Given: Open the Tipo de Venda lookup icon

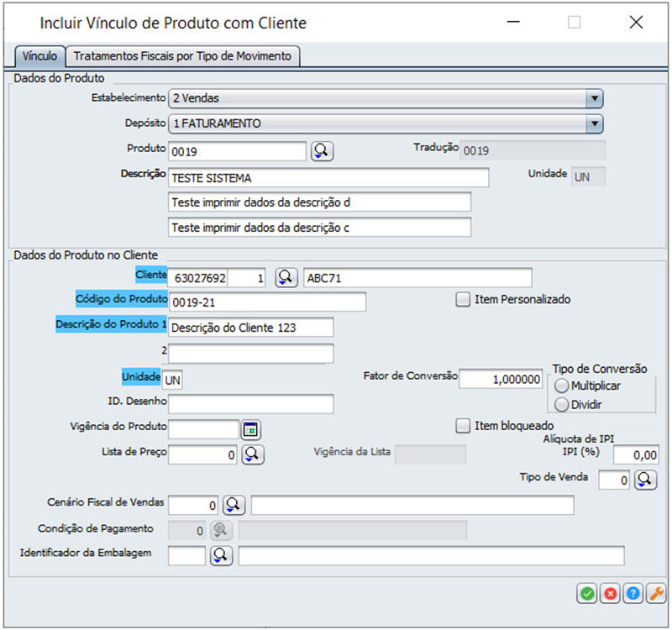Looking at the screenshot, I should [x=644, y=480].
